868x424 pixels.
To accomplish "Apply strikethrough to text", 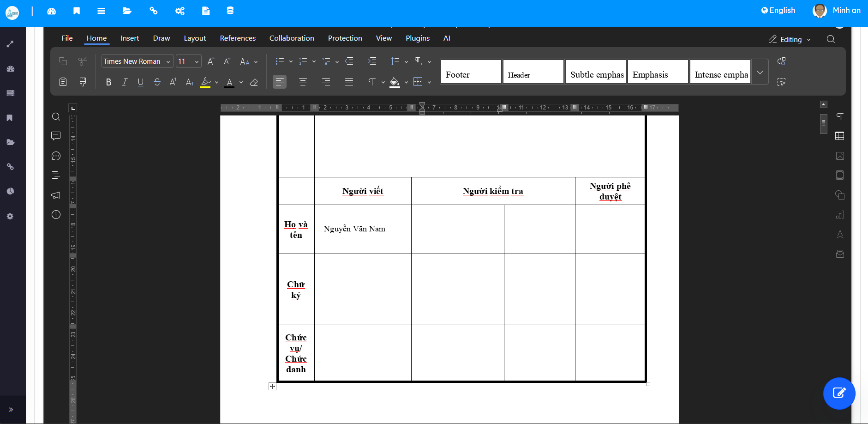I will pos(157,82).
